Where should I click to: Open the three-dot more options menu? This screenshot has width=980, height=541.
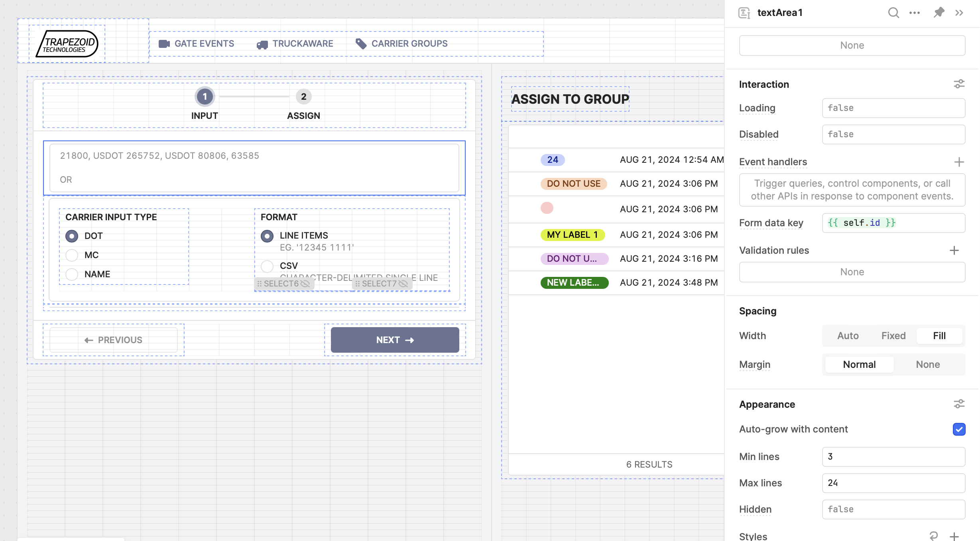pyautogui.click(x=915, y=13)
